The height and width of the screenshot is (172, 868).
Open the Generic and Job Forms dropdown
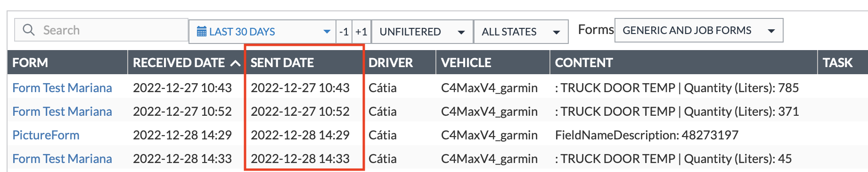pyautogui.click(x=699, y=30)
